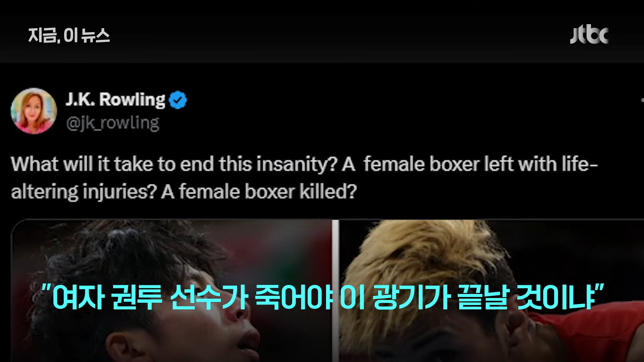Viewport: 644px width, 362px height.
Task: Click the word 'insanity?' in the tweet
Action: [x=296, y=165]
